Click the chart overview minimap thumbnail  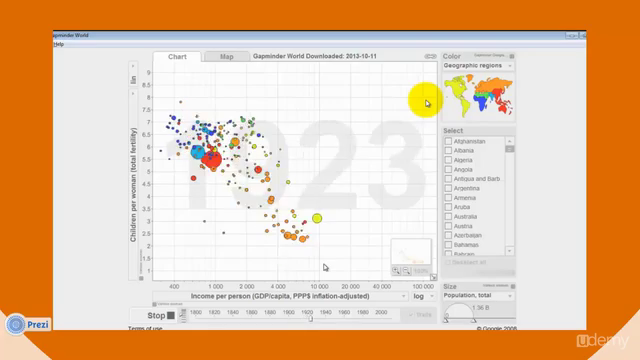[411, 251]
